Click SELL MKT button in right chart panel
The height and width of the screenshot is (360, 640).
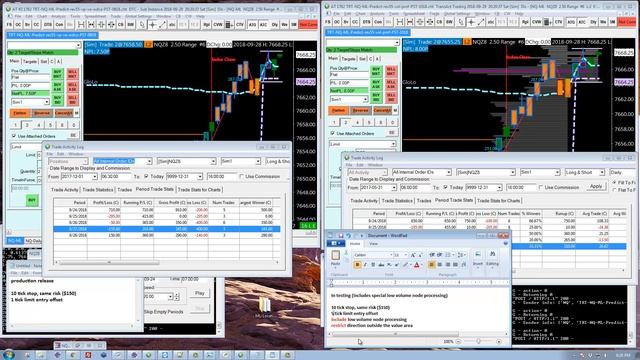tap(391, 71)
